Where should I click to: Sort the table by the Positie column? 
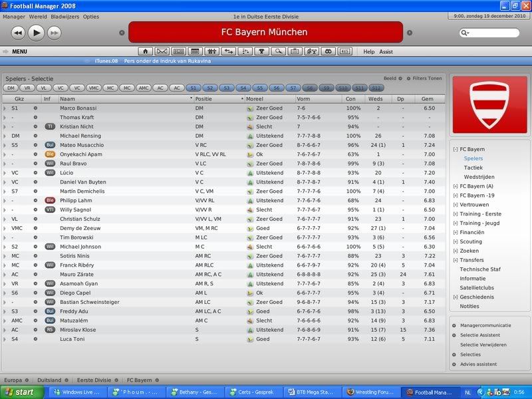pyautogui.click(x=219, y=99)
